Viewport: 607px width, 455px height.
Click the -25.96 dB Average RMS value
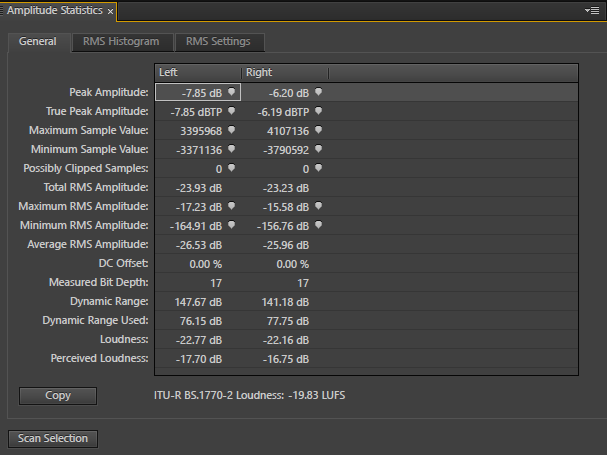tap(286, 245)
